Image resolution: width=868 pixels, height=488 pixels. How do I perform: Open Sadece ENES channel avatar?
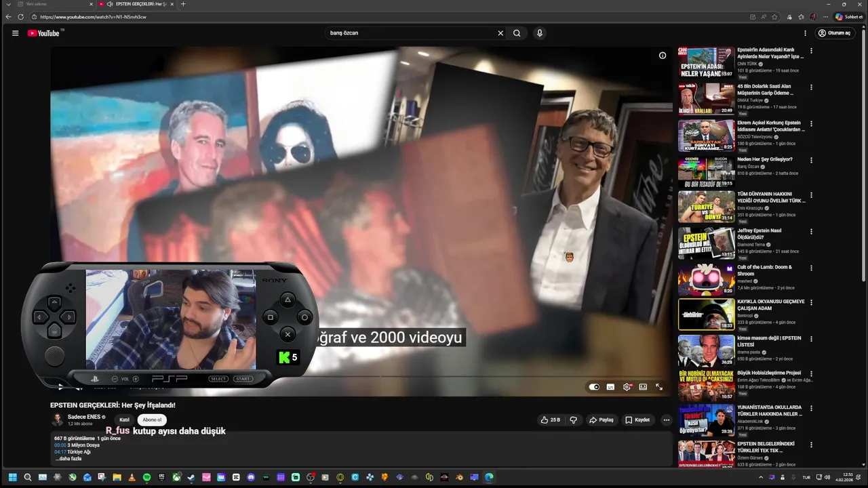58,420
